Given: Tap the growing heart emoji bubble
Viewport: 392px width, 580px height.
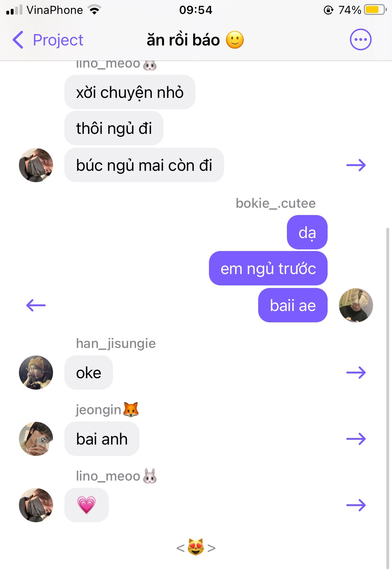Looking at the screenshot, I should 86,505.
